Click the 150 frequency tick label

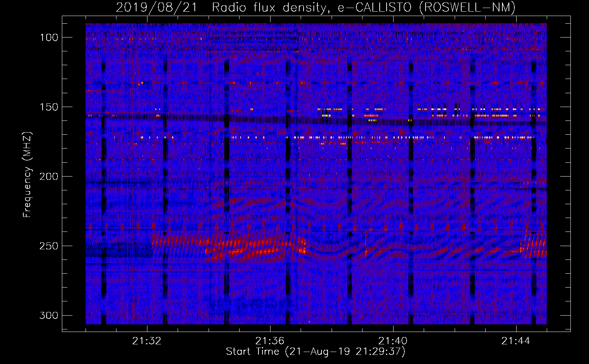[49, 107]
